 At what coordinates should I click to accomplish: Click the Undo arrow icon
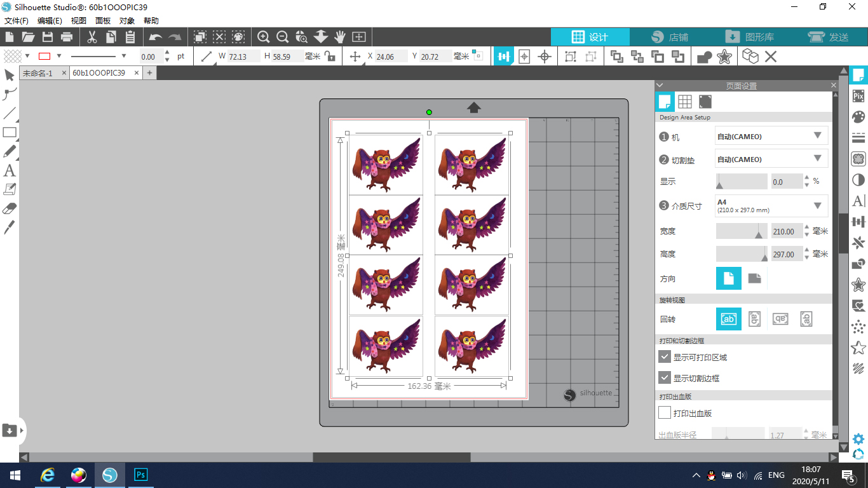156,37
